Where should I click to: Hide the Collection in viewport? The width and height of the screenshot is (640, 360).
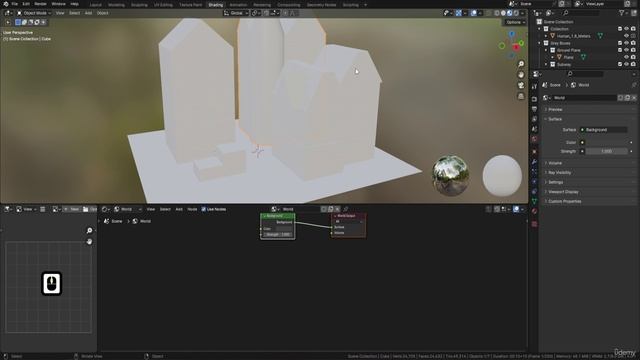[627, 29]
